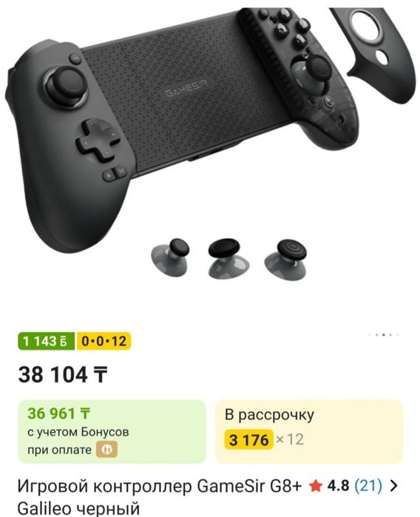Tap the active middle carousel dot

[x=384, y=335]
